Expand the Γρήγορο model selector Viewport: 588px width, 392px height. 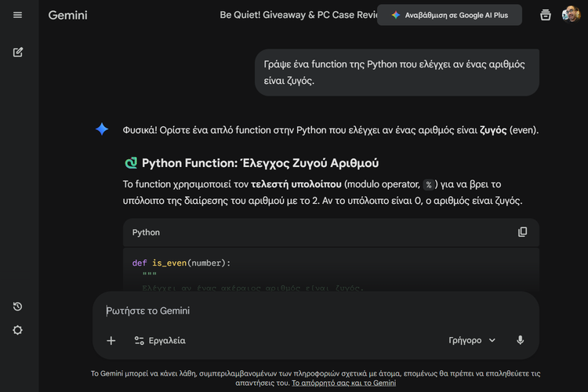pyautogui.click(x=472, y=340)
